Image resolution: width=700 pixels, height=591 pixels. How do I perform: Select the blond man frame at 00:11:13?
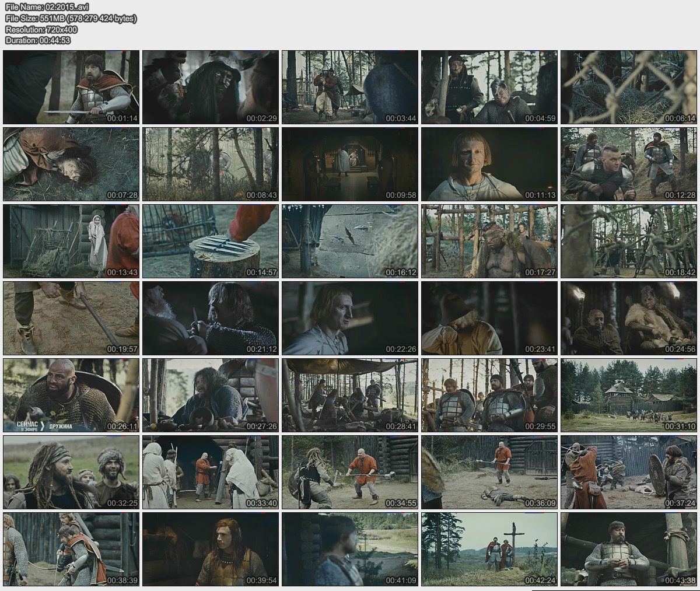(489, 164)
